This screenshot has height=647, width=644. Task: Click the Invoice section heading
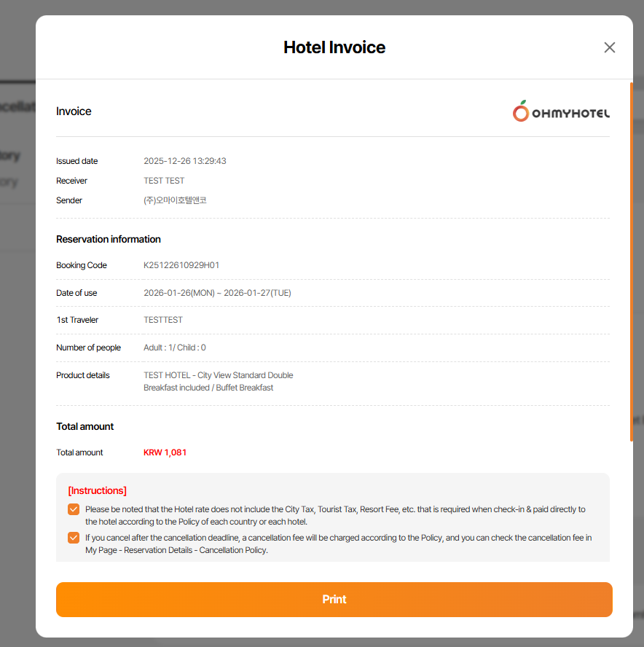pyautogui.click(x=74, y=111)
